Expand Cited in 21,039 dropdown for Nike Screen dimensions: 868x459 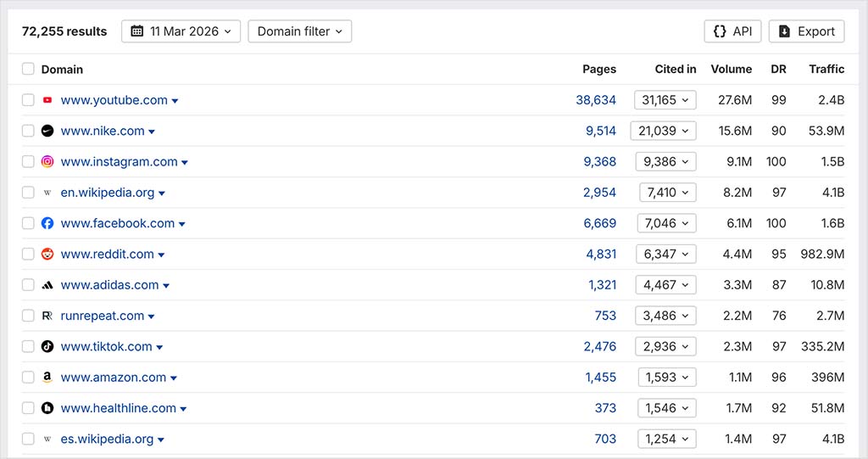pyautogui.click(x=663, y=131)
